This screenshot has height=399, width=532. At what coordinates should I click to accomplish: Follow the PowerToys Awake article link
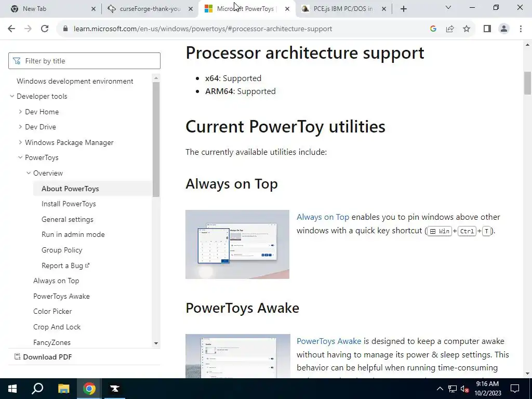(x=329, y=341)
